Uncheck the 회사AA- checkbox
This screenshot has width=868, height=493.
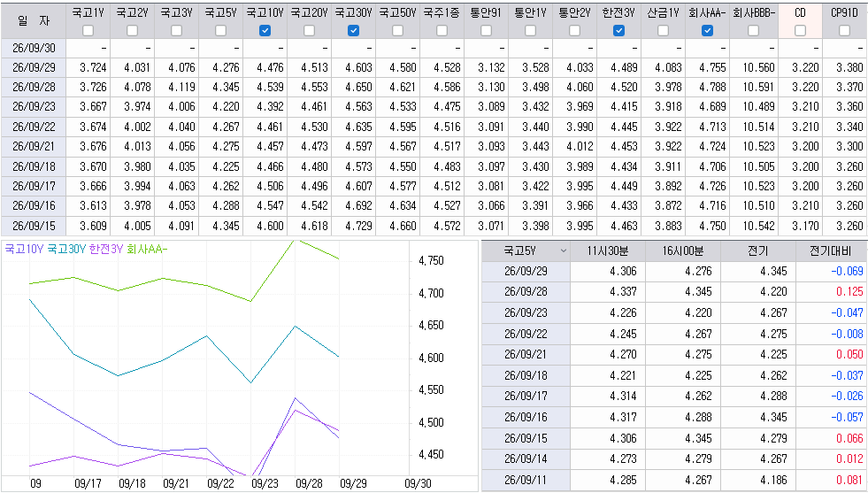click(x=708, y=31)
